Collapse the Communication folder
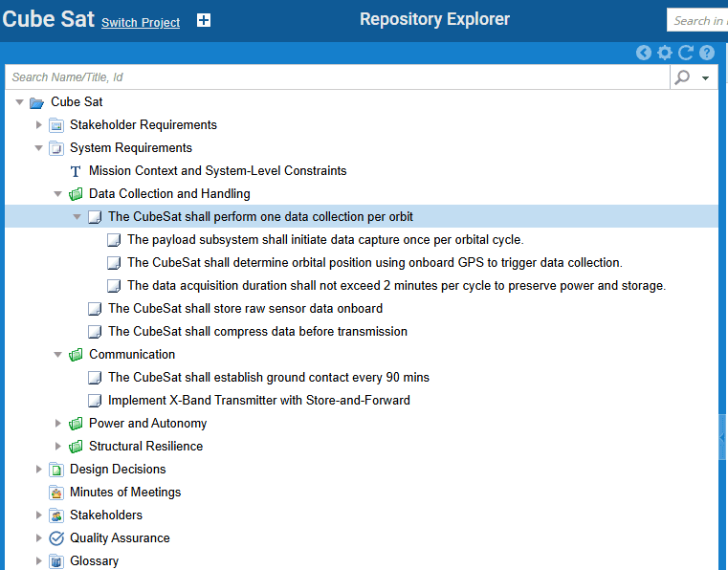The image size is (728, 570). [58, 355]
